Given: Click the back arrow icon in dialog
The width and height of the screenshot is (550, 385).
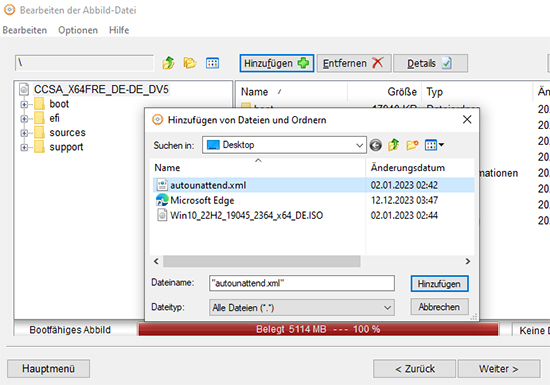Looking at the screenshot, I should (x=376, y=145).
